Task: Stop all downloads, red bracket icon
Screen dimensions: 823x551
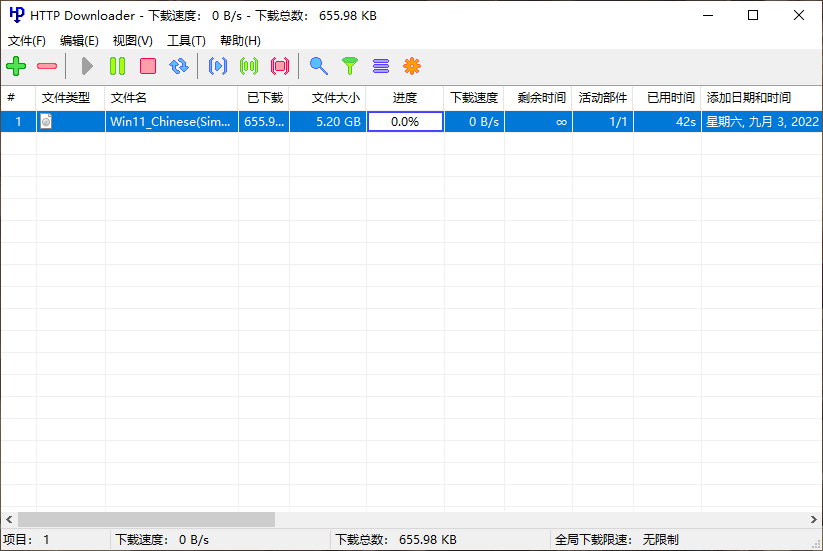Action: tap(280, 66)
